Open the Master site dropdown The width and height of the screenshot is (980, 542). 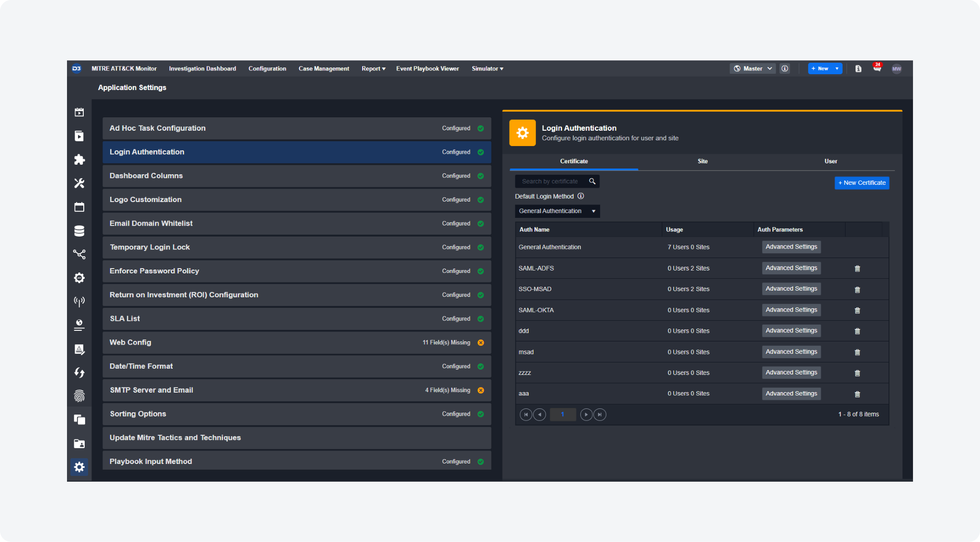(753, 68)
